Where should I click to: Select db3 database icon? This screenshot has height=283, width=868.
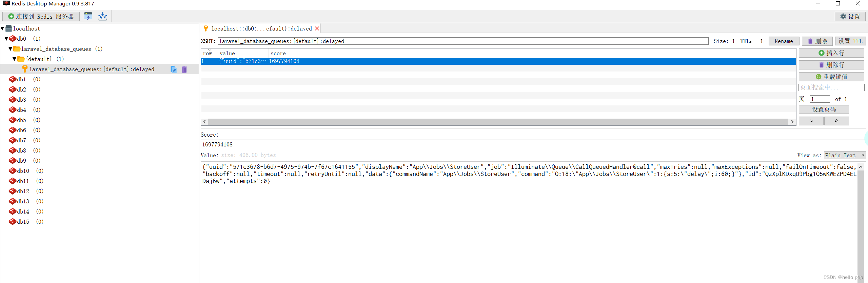pos(13,100)
